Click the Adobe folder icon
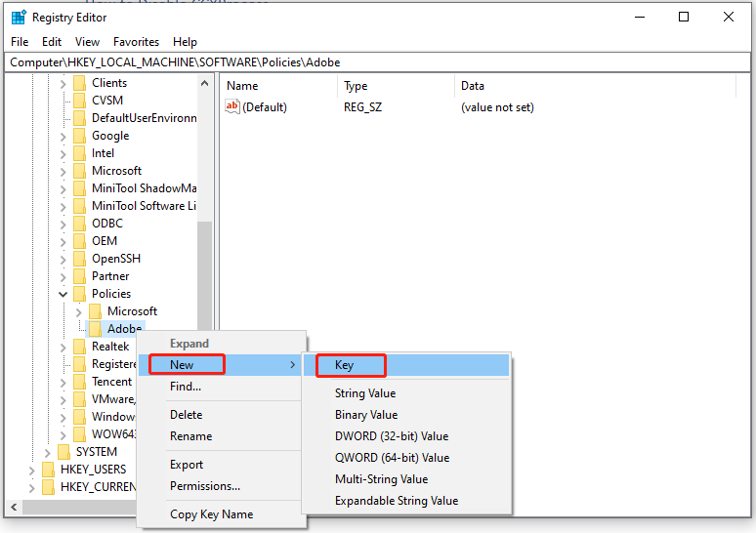 [x=95, y=329]
